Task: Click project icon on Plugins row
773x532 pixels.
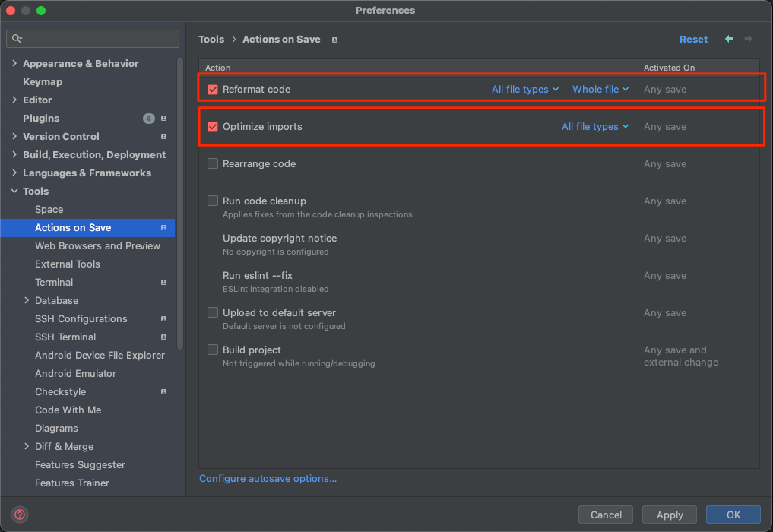Action: click(163, 119)
